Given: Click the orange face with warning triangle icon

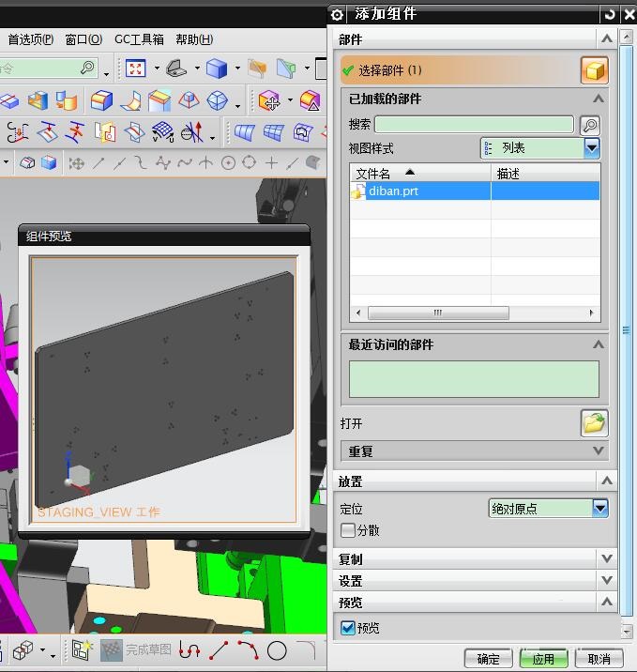Looking at the screenshot, I should (311, 100).
